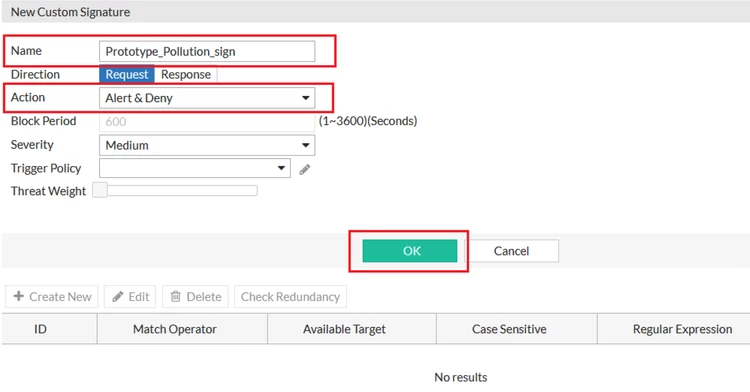This screenshot has height=392, width=750.
Task: Select Response direction
Action: tap(186, 75)
